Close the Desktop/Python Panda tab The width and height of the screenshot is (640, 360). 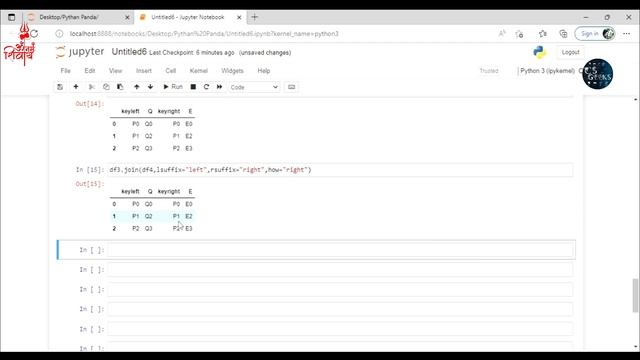click(127, 18)
